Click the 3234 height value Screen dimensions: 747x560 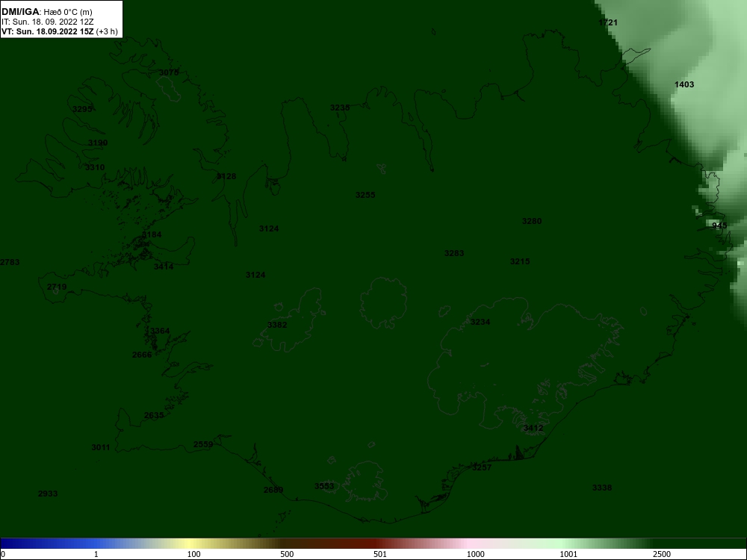pos(480,322)
